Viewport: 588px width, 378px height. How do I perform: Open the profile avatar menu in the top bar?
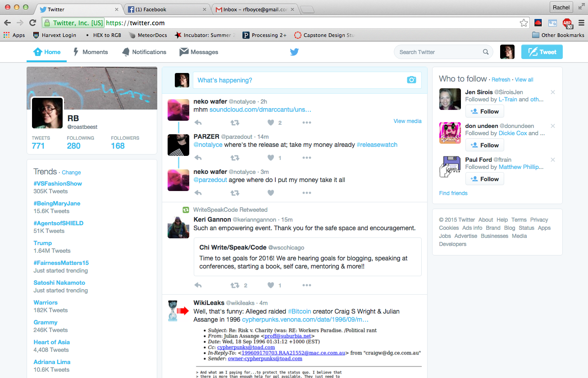click(x=507, y=52)
